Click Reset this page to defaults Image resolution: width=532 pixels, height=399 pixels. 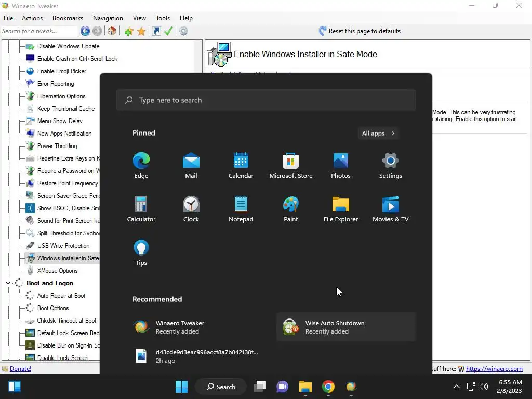point(360,31)
